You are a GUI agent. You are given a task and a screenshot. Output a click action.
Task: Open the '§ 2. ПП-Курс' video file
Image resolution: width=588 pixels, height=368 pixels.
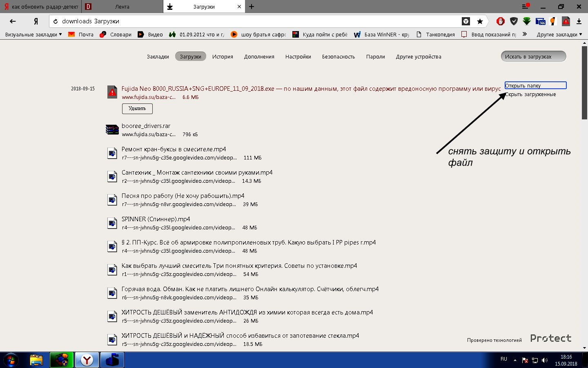[x=249, y=242]
